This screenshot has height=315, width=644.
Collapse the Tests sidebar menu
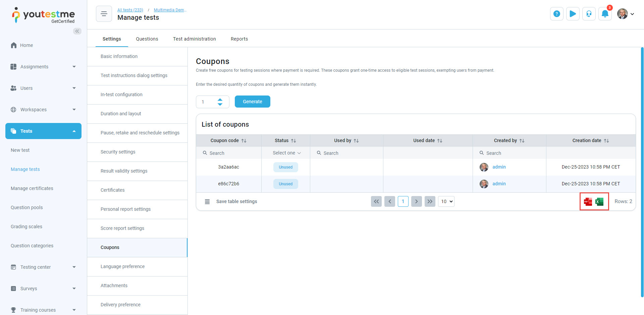(74, 131)
